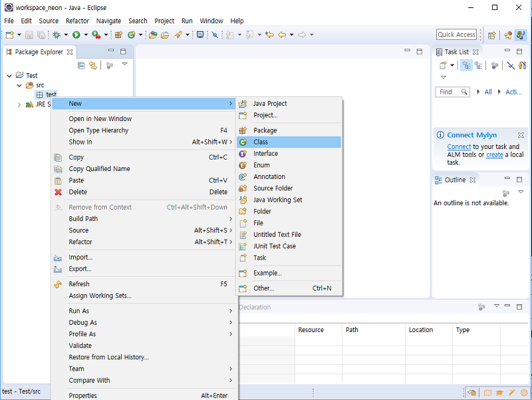
Task: Click Collapse All icon in Package Explorer
Action: tap(81, 65)
